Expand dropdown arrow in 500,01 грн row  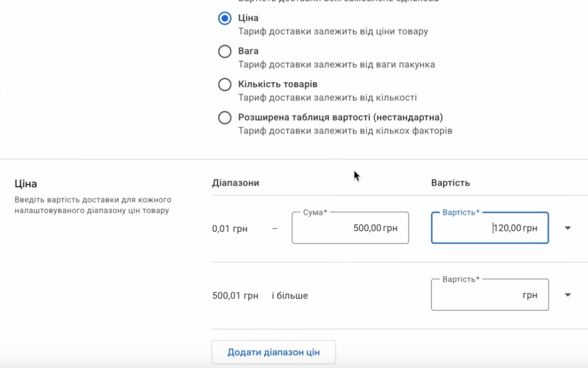pos(568,295)
